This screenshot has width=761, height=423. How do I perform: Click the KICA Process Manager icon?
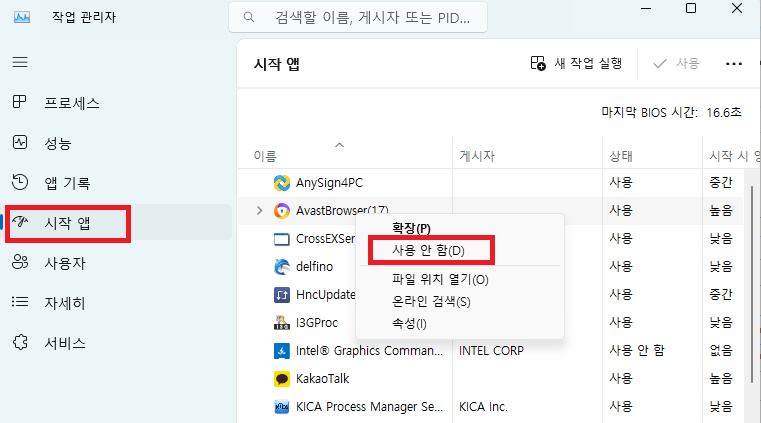[281, 407]
